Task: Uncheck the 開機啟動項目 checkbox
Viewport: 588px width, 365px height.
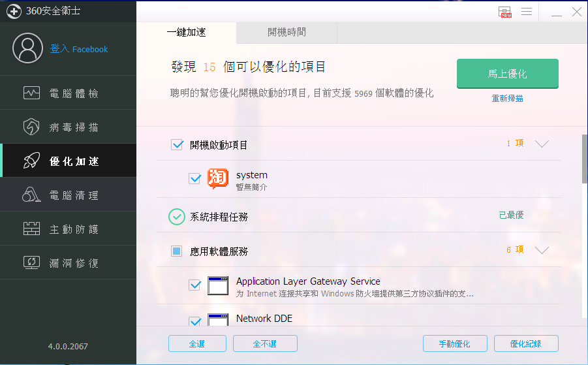Action: [177, 144]
